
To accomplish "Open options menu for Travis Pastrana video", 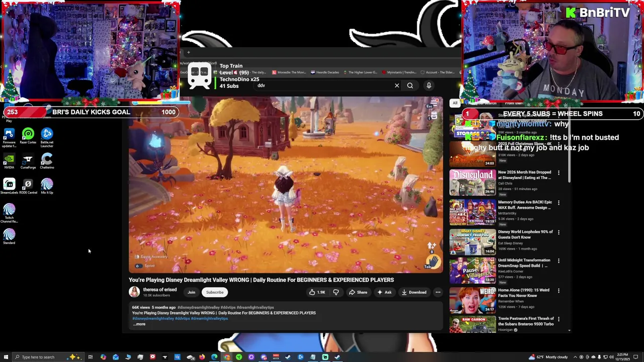I will pyautogui.click(x=558, y=319).
